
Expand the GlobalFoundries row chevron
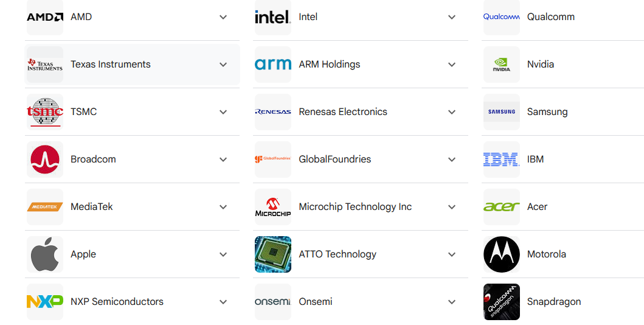tap(452, 159)
